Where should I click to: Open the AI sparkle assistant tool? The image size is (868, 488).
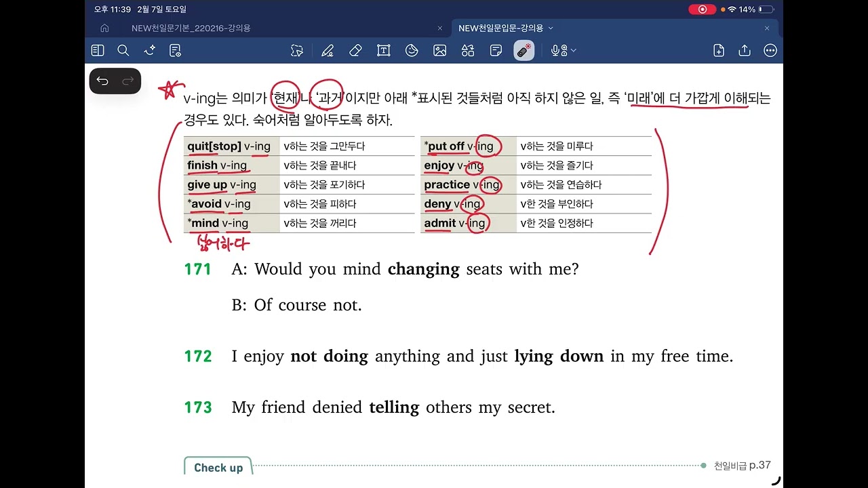click(150, 50)
